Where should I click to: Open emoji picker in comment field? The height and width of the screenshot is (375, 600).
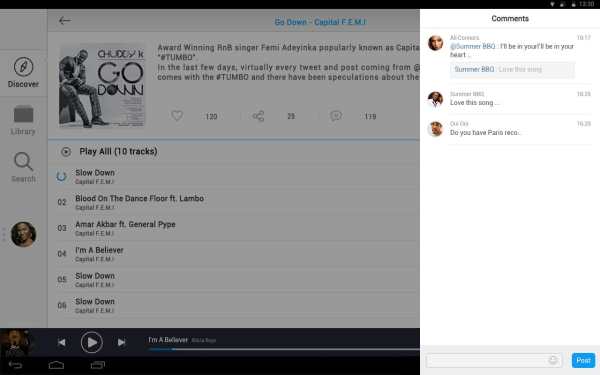553,360
